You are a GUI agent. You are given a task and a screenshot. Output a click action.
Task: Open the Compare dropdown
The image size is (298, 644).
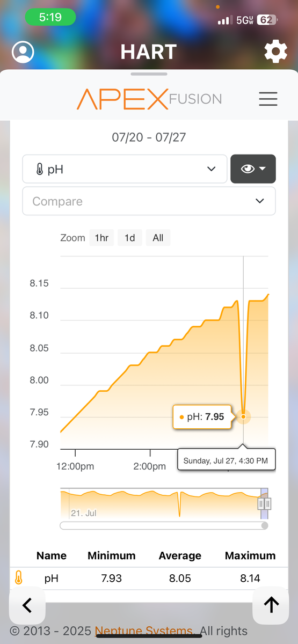pyautogui.click(x=149, y=201)
